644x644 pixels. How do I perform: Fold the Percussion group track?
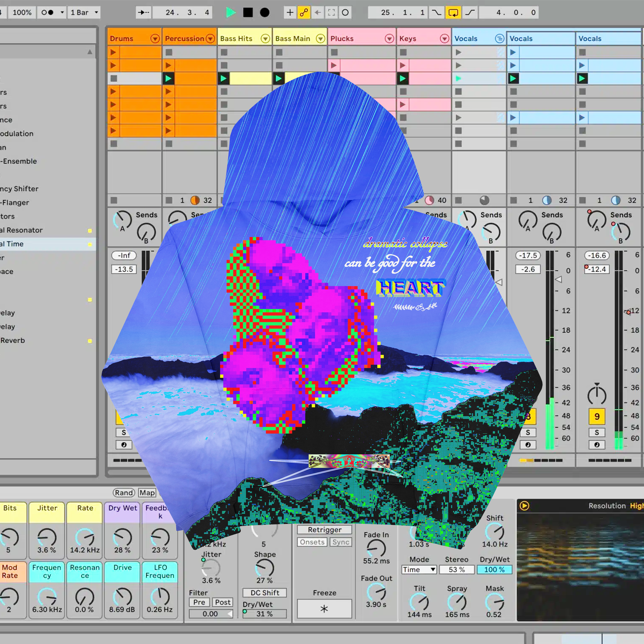[x=210, y=39]
